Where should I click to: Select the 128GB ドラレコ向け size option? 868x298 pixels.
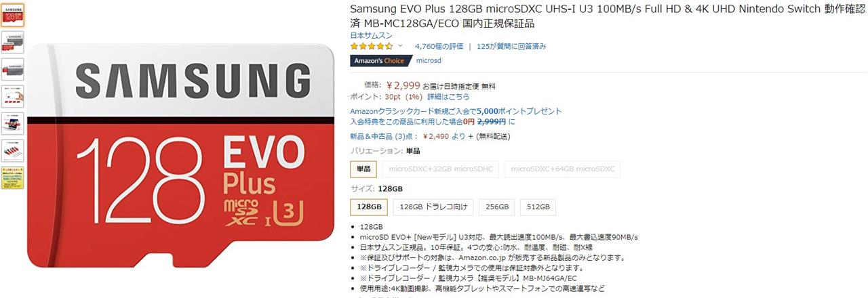(x=433, y=207)
